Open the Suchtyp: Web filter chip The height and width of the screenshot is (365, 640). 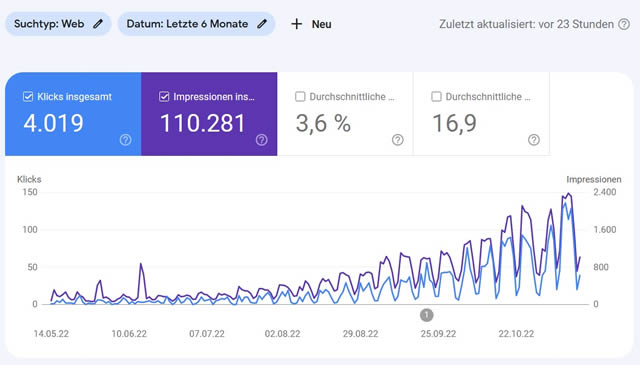[x=58, y=24]
